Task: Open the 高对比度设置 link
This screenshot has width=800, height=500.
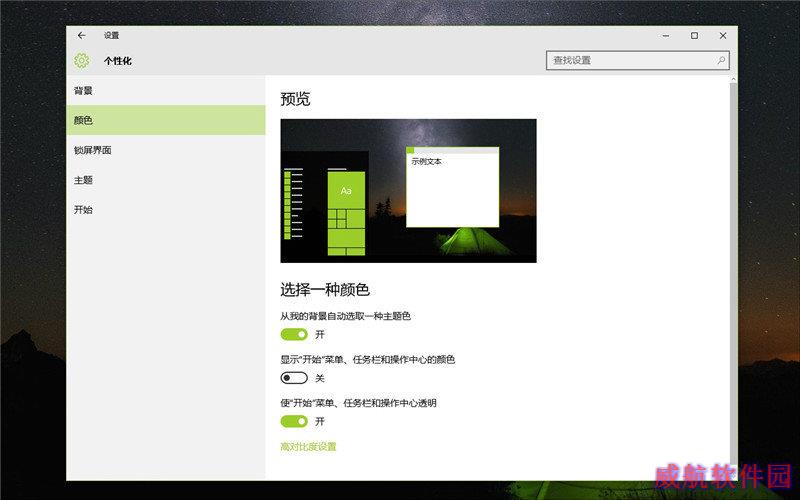Action: click(x=308, y=446)
